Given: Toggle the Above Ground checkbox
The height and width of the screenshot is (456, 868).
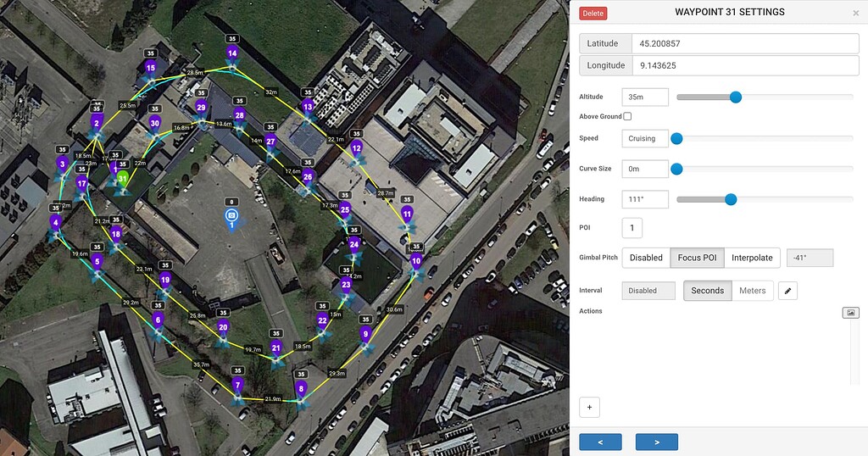Looking at the screenshot, I should [x=627, y=116].
